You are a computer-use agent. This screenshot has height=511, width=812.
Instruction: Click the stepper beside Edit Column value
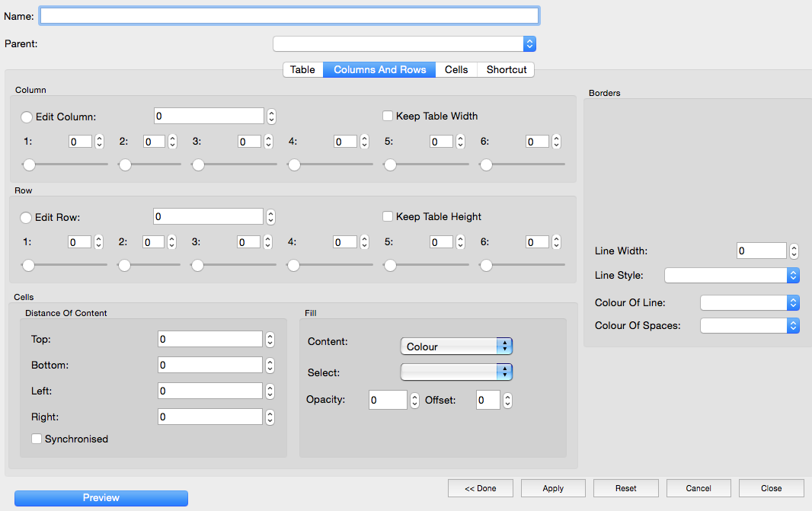(271, 117)
